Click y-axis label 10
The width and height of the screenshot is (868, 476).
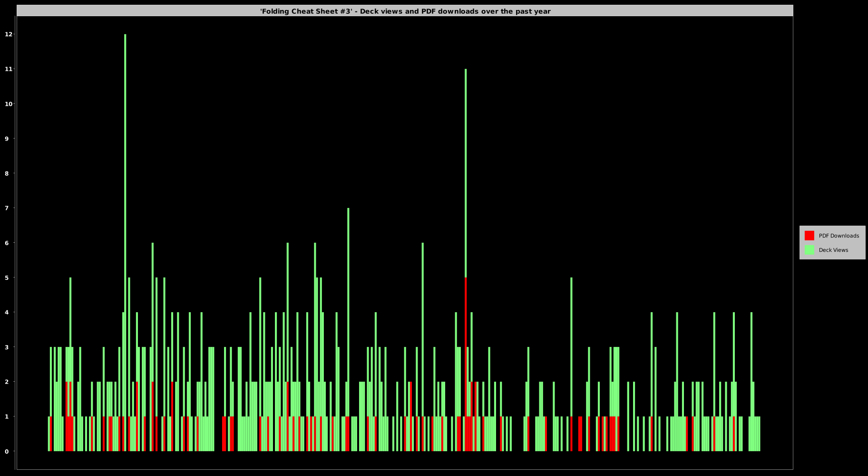9,104
